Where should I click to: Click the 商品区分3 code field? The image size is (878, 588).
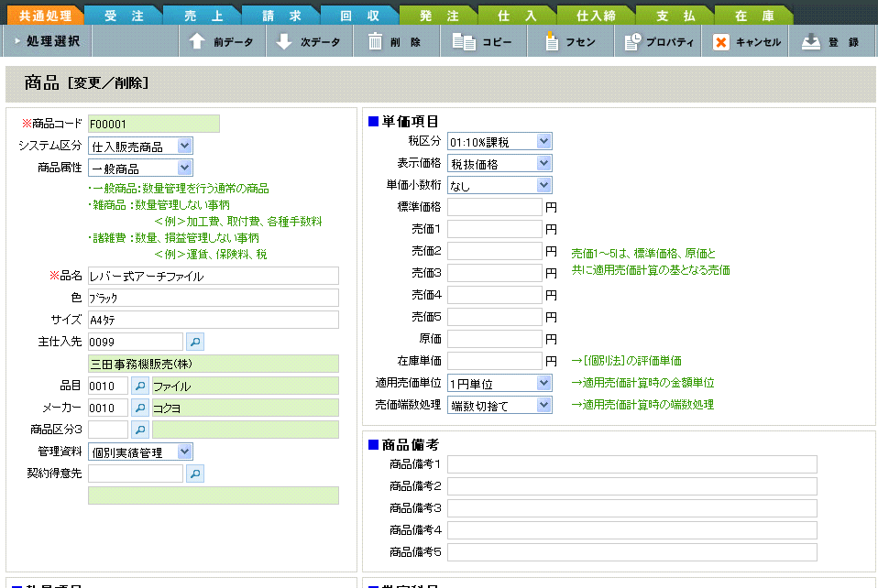coord(108,430)
